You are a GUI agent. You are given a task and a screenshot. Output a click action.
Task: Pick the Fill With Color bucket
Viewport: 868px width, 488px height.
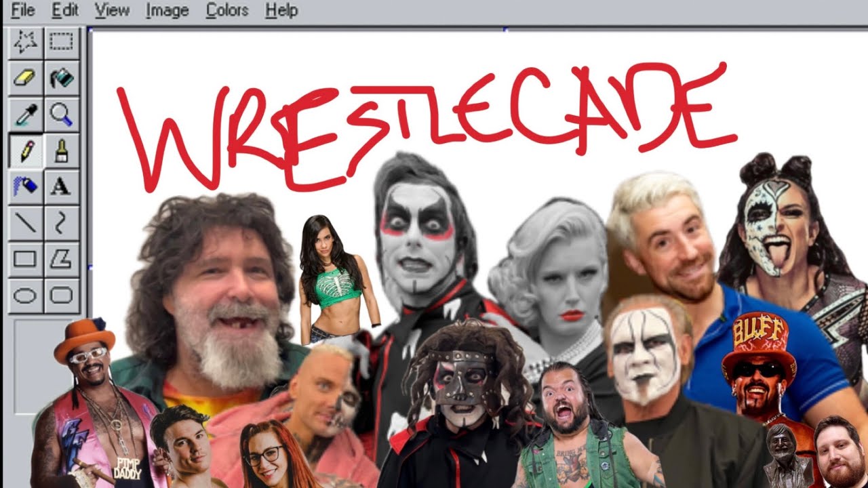click(x=62, y=78)
